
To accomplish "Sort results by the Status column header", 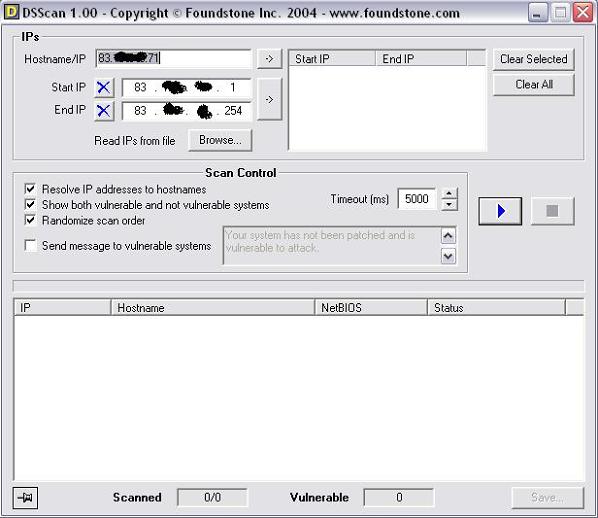I will click(x=496, y=307).
